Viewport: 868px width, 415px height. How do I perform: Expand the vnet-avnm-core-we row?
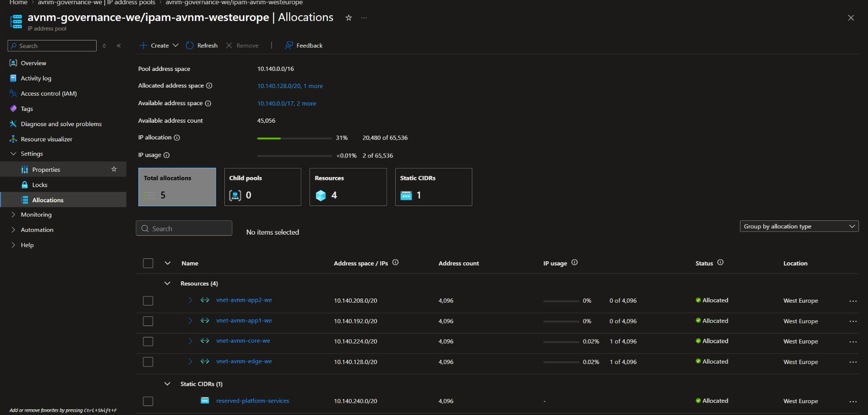190,341
